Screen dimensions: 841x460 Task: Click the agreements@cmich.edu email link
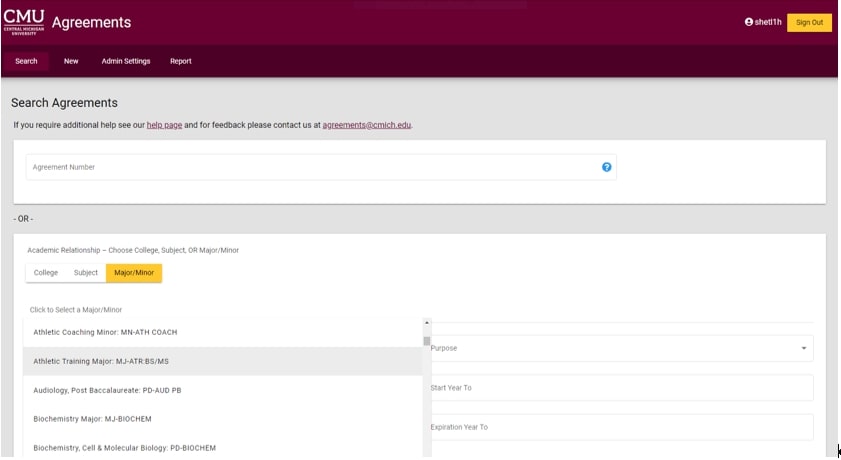pyautogui.click(x=366, y=125)
